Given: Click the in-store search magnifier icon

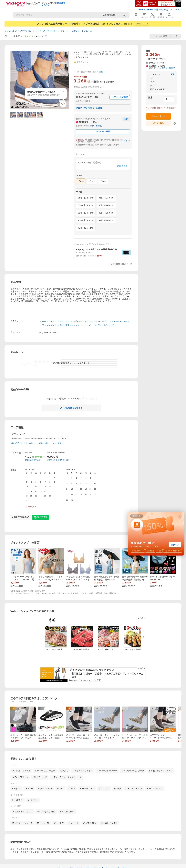Looking at the screenshot, I should coord(176,36).
